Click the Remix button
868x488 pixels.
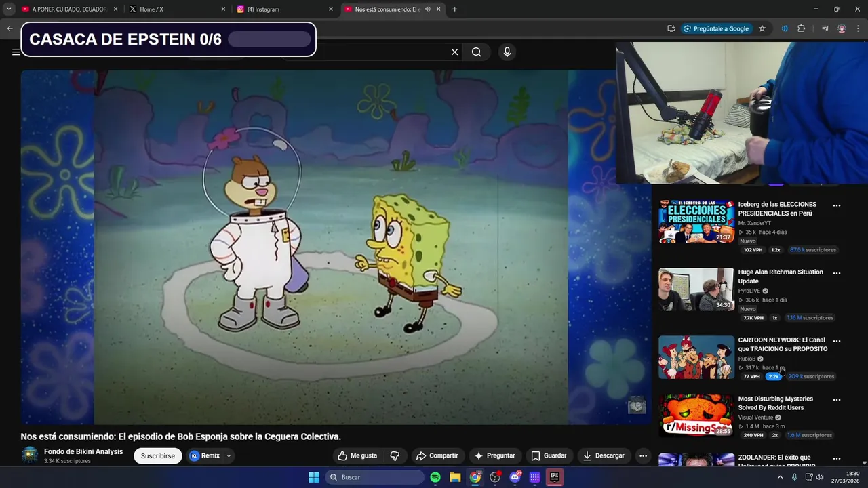205,455
